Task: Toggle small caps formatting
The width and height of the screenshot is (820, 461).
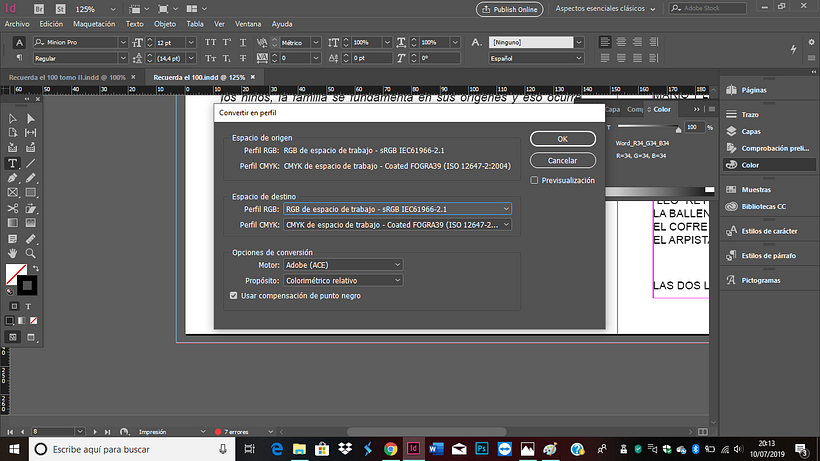Action: click(210, 58)
